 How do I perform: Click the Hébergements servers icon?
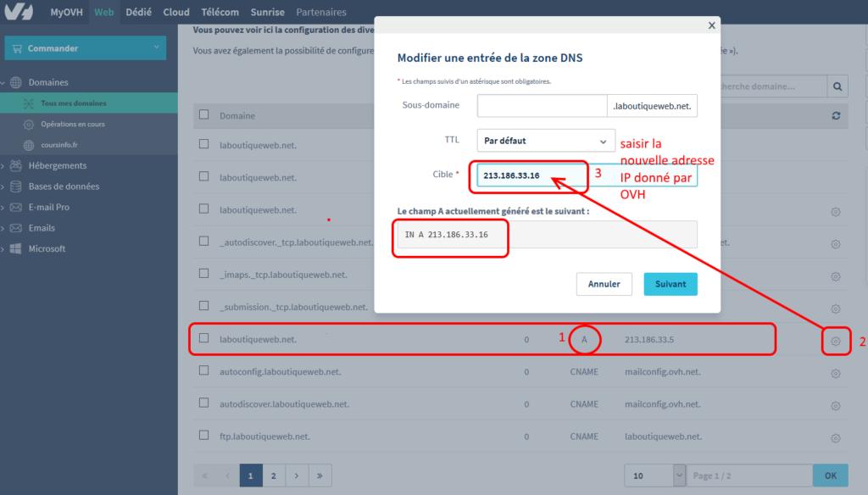[x=15, y=165]
